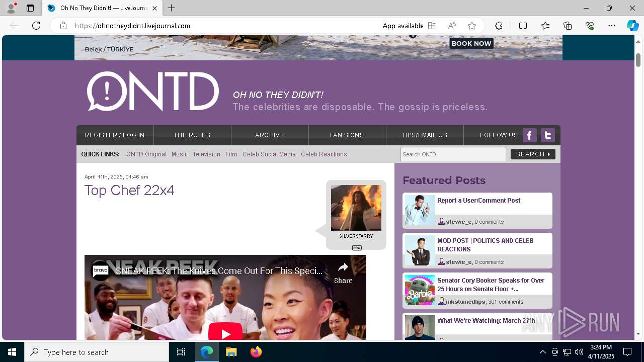Click the YouTube play button

coord(225,333)
